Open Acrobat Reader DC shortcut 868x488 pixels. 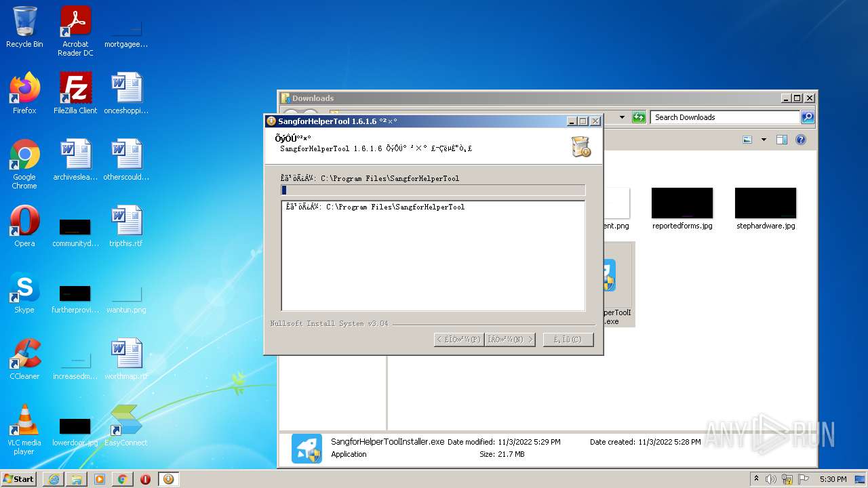click(x=75, y=31)
